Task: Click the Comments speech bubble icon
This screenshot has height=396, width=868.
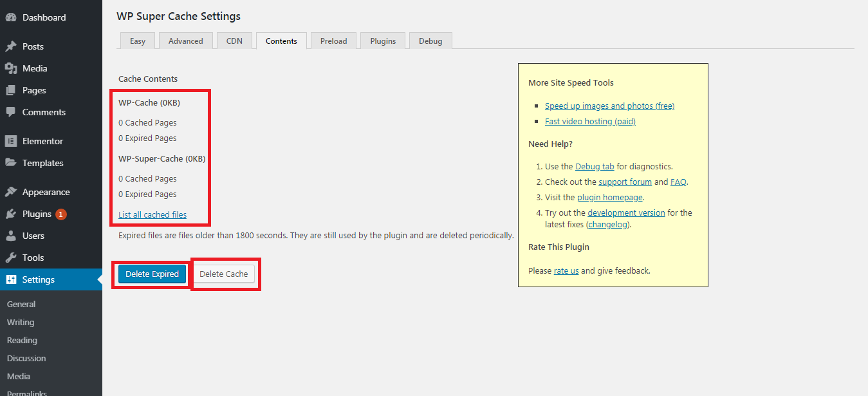Action: coord(10,112)
